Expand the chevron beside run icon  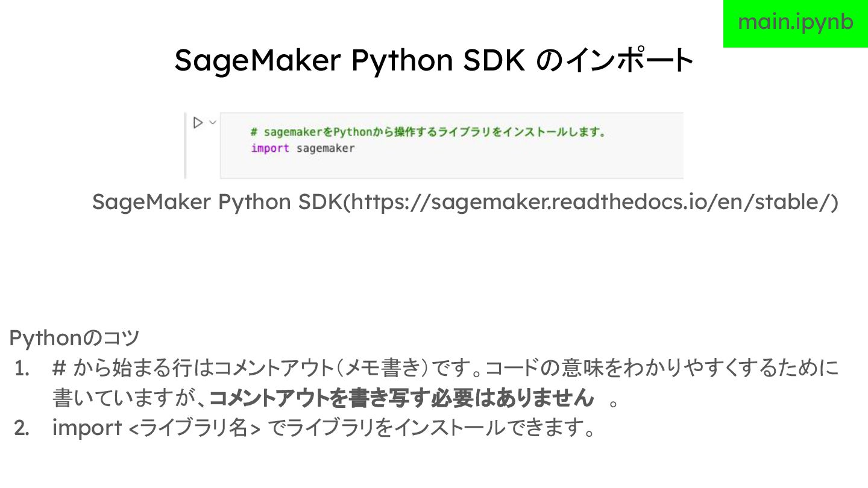click(x=212, y=123)
